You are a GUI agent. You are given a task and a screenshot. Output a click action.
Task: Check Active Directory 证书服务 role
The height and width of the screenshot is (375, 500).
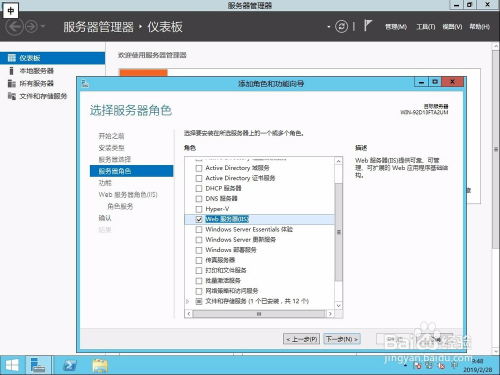coord(199,178)
